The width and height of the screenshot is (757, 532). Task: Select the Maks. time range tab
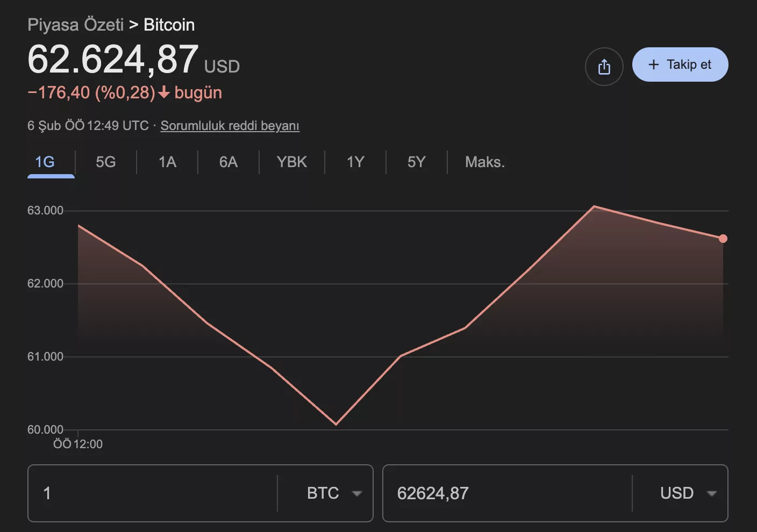[484, 162]
